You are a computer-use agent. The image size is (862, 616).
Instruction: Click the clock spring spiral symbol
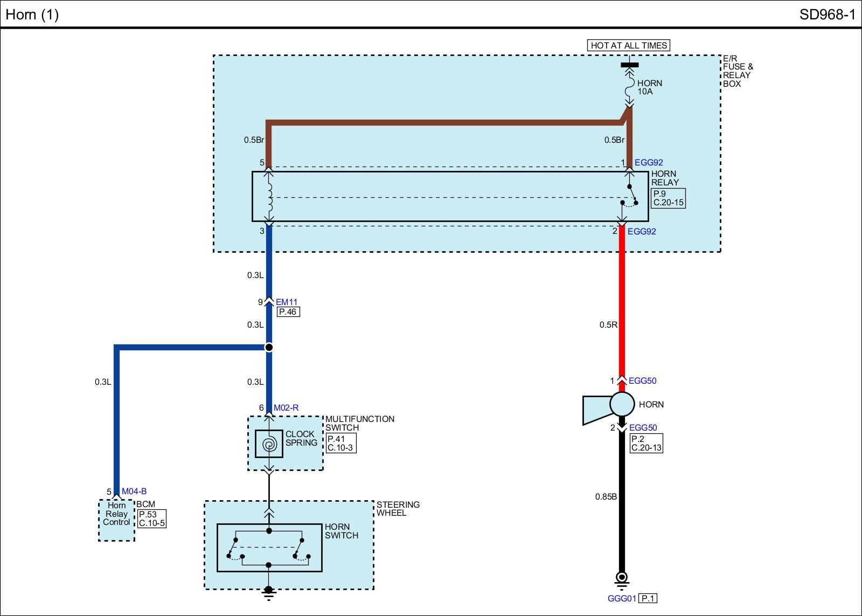[x=269, y=444]
